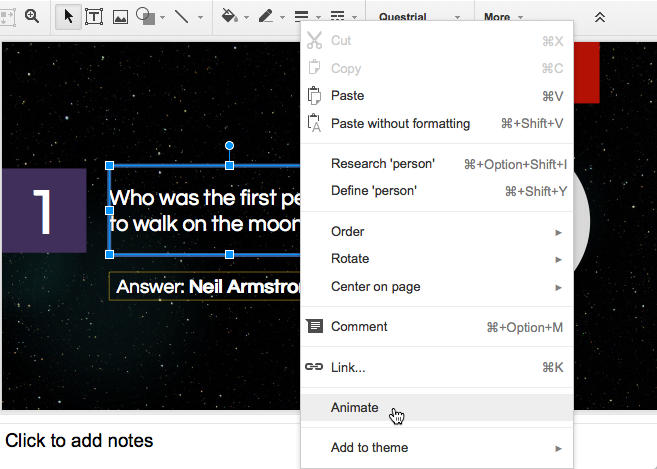Click the Line color pencil icon
The width and height of the screenshot is (657, 469).
[266, 16]
